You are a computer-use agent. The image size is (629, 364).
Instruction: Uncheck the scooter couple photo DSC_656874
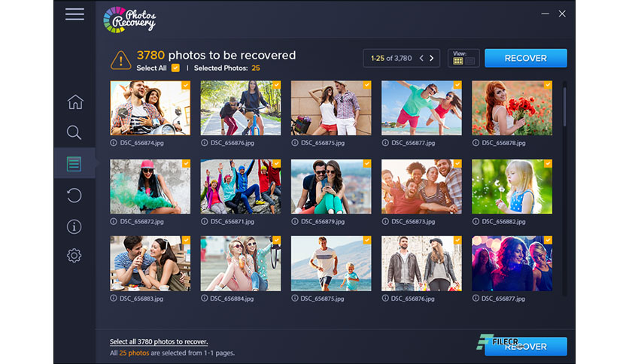tap(185, 85)
